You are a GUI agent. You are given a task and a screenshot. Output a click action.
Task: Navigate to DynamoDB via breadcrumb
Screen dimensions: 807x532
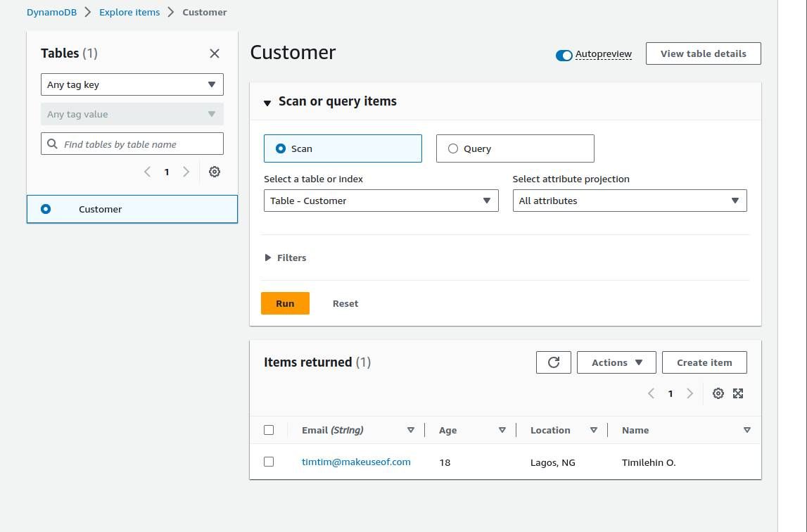[x=51, y=12]
